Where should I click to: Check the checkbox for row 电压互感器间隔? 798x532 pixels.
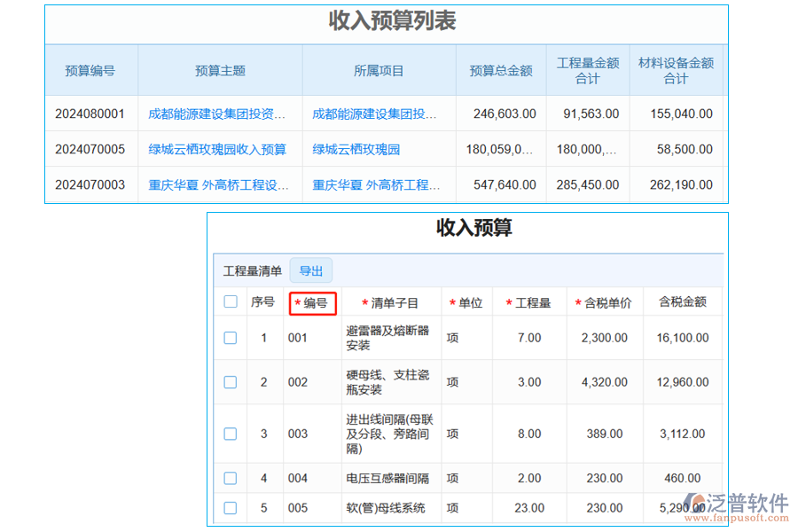coord(230,478)
